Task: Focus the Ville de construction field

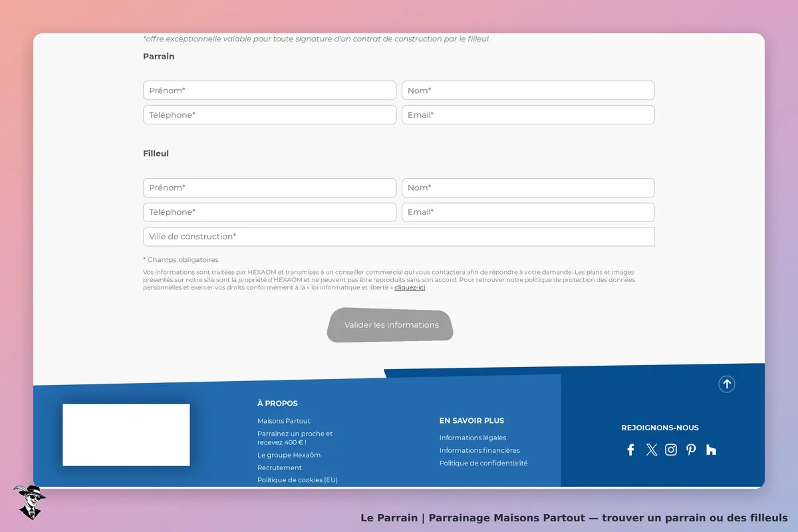Action: (x=399, y=237)
